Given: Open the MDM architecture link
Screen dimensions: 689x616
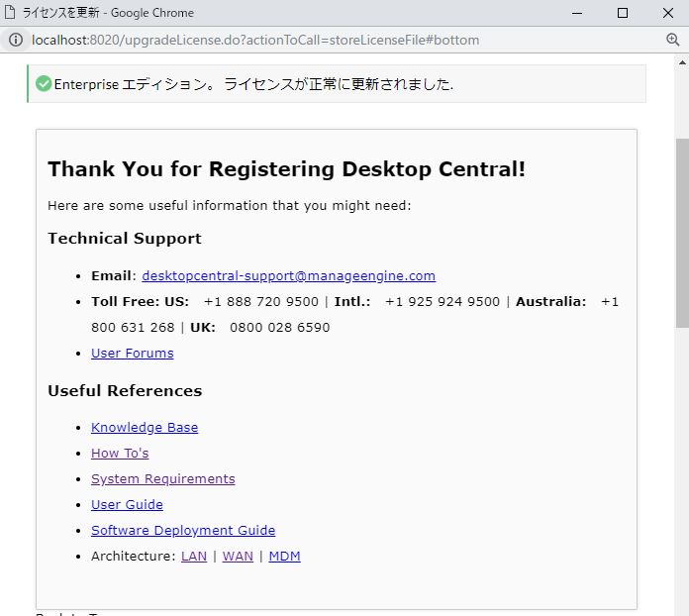Looking at the screenshot, I should point(285,557).
